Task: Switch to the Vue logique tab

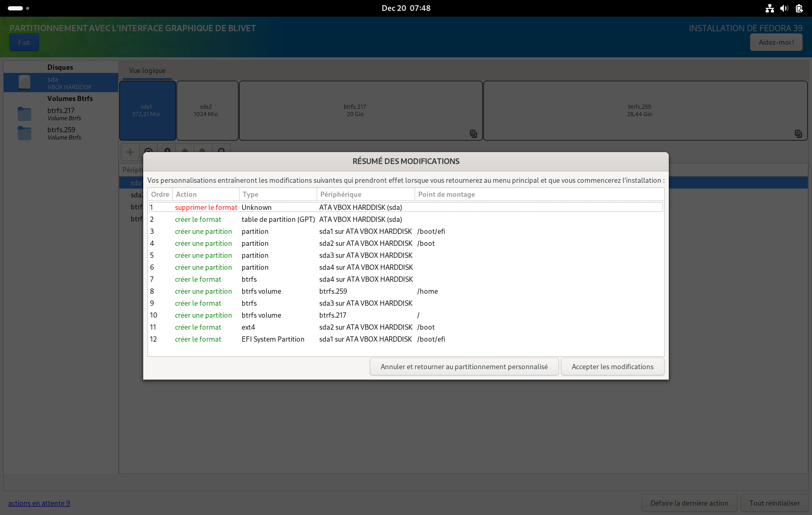Action: 147,71
